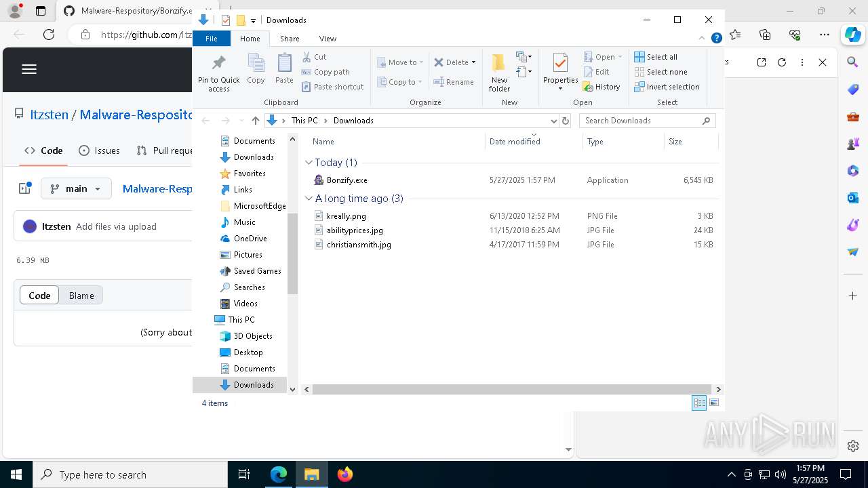Viewport: 868px width, 488px height.
Task: Open address bar history dropdown
Action: (553, 121)
